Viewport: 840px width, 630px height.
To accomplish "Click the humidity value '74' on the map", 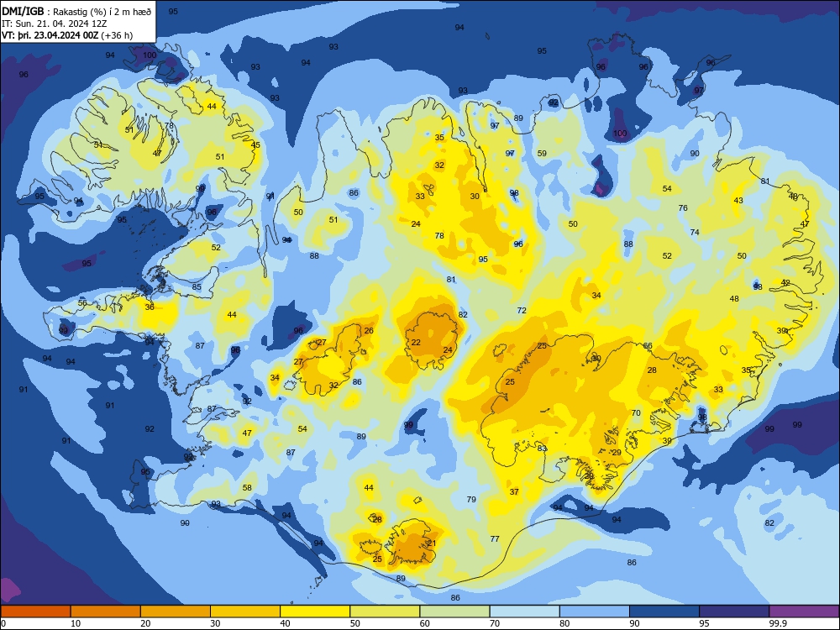I will coord(695,232).
